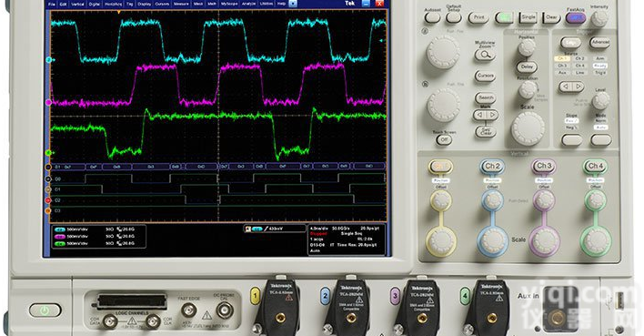Viewport: 644px width, 336px height.
Task: Open the Mask menu
Action: (198, 5)
